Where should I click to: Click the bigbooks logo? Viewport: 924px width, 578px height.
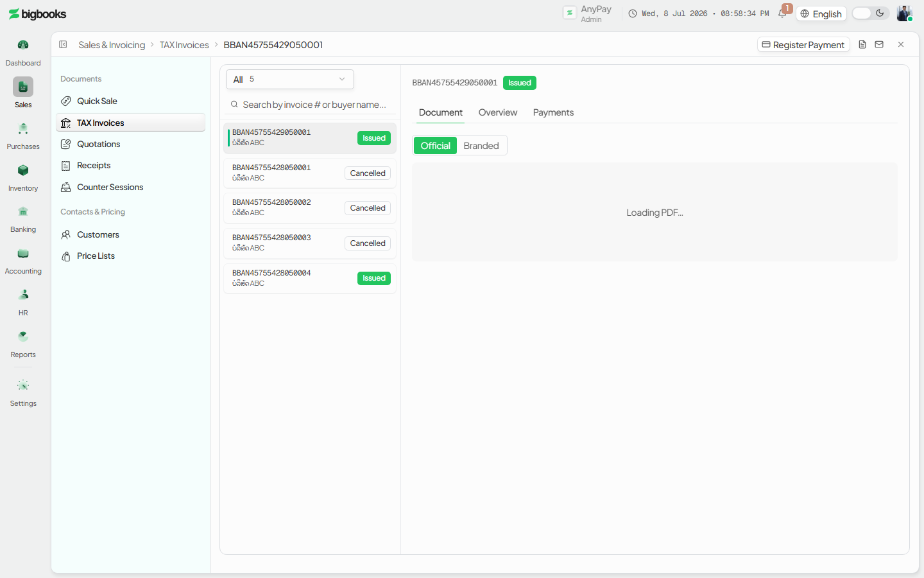pyautogui.click(x=37, y=14)
